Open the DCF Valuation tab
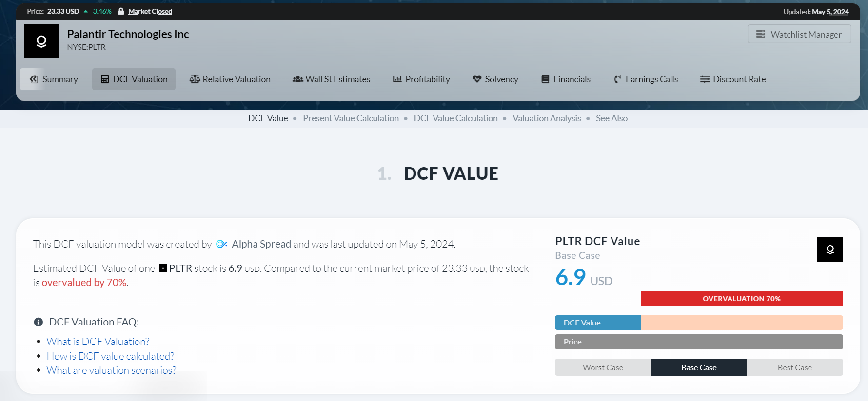Screen dimensions: 868x401 pos(134,79)
